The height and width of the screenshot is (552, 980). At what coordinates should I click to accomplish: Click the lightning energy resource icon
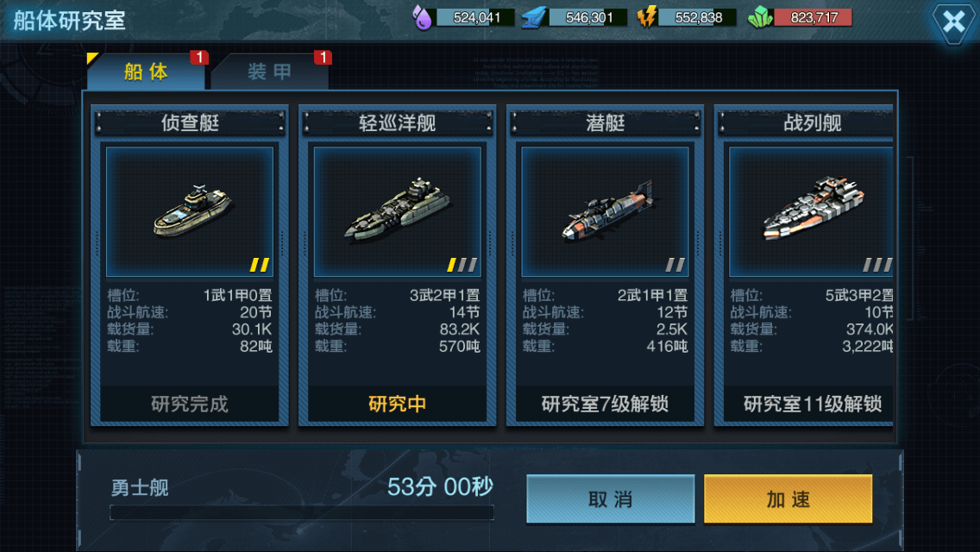(647, 17)
